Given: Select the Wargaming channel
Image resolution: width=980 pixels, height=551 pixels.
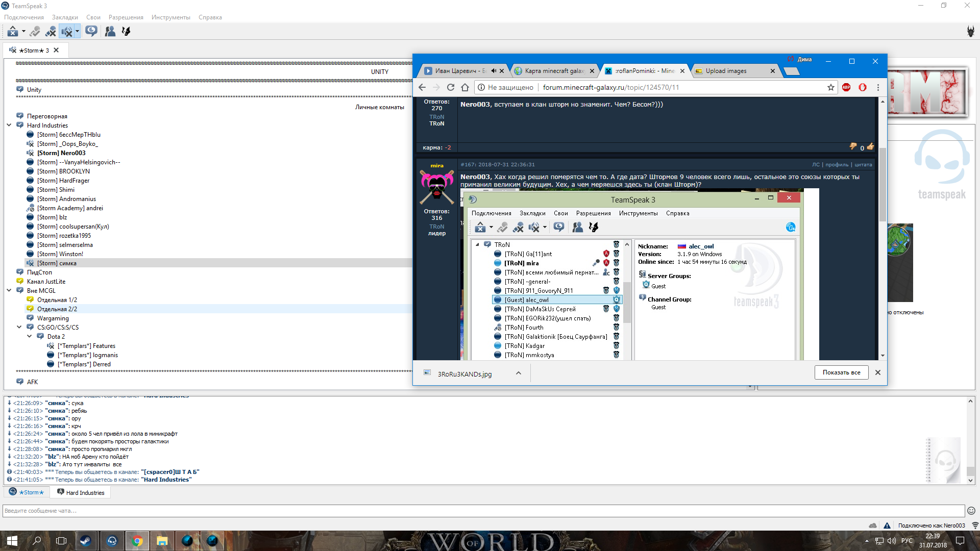Looking at the screenshot, I should tap(53, 318).
